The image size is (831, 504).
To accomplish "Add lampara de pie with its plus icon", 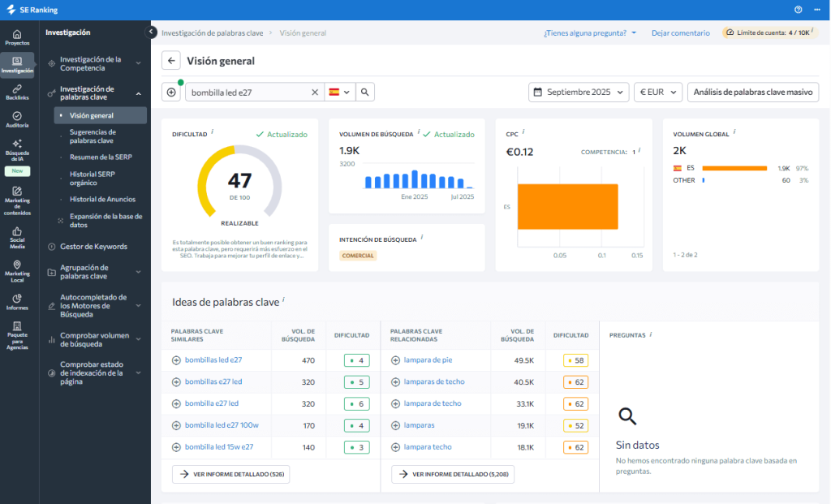I will pos(395,360).
